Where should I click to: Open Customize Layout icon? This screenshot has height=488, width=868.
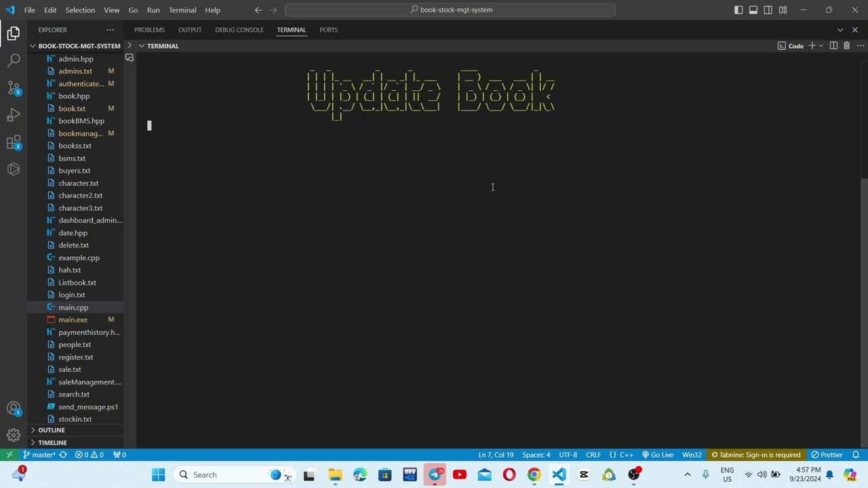point(783,10)
